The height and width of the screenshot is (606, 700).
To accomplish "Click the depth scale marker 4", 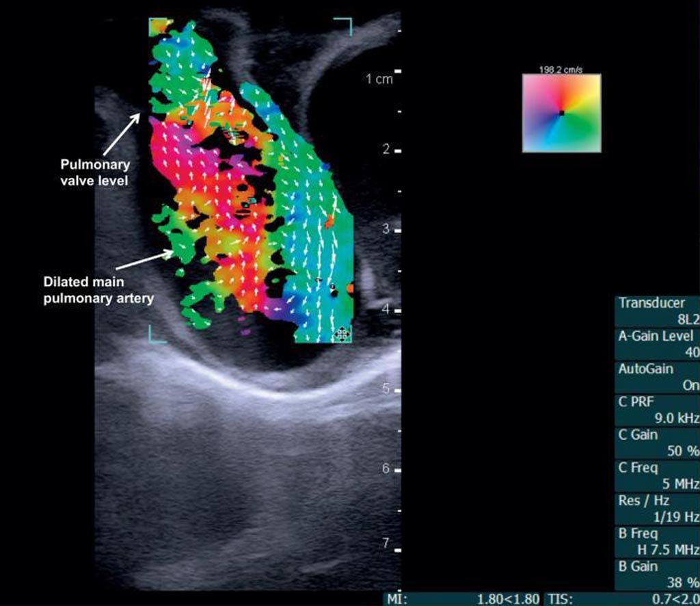I will pyautogui.click(x=386, y=309).
